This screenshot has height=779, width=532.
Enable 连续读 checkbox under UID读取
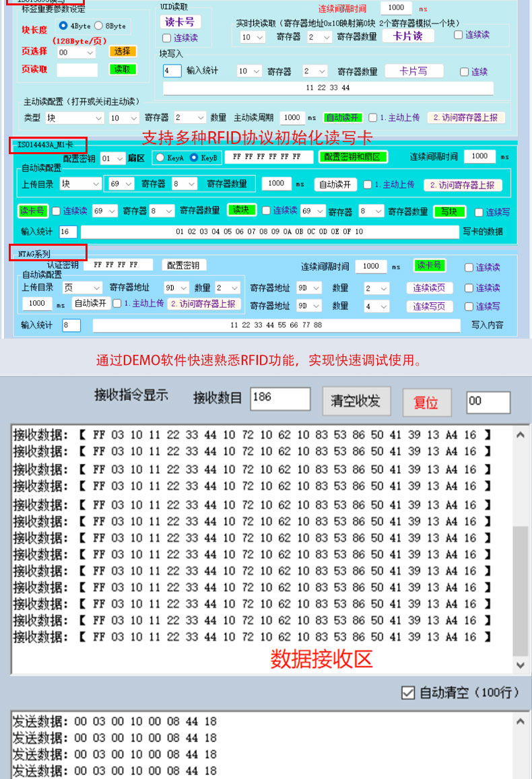point(167,38)
